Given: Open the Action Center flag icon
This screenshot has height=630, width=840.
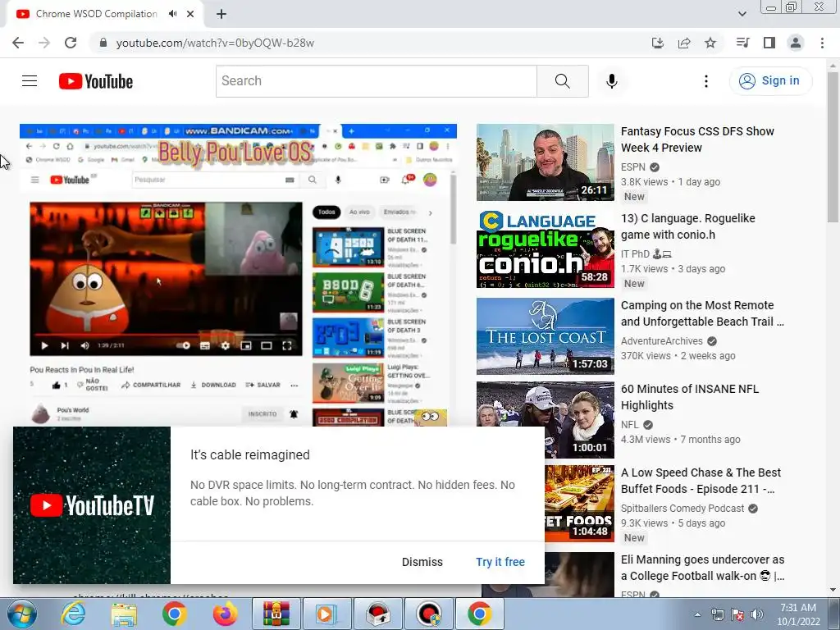Looking at the screenshot, I should point(737,614).
